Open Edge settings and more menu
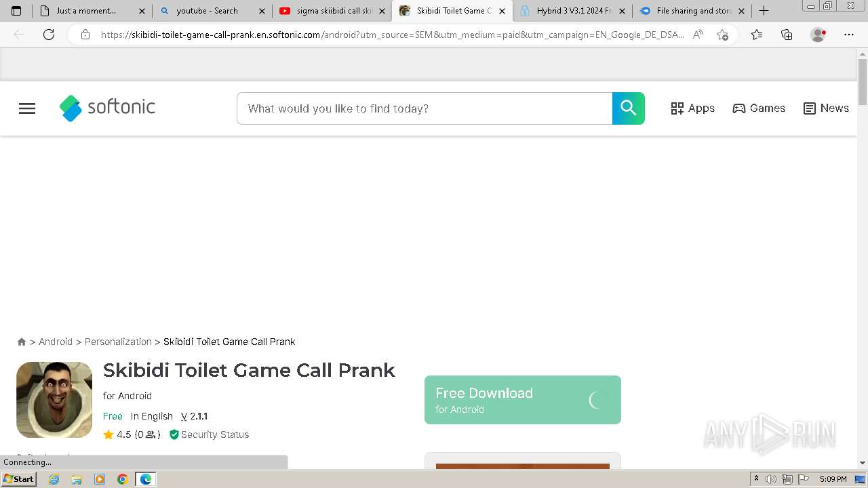868x488 pixels. 849,35
